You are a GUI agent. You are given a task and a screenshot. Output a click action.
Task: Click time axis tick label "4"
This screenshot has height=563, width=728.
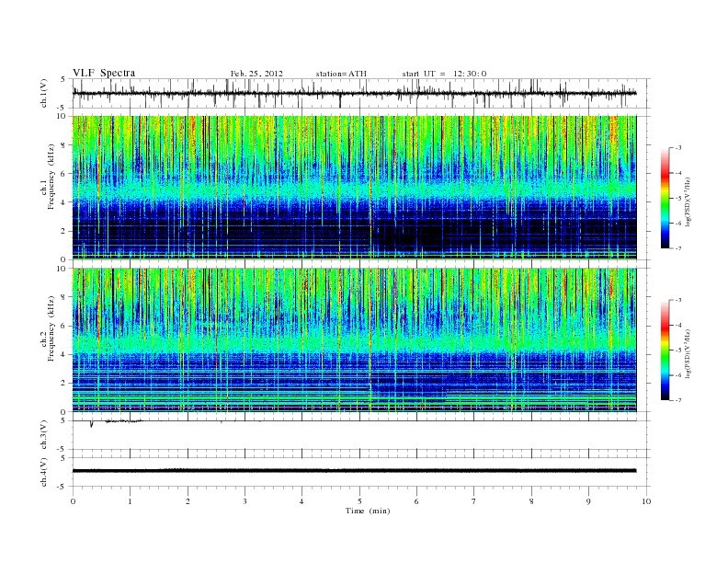tap(301, 501)
